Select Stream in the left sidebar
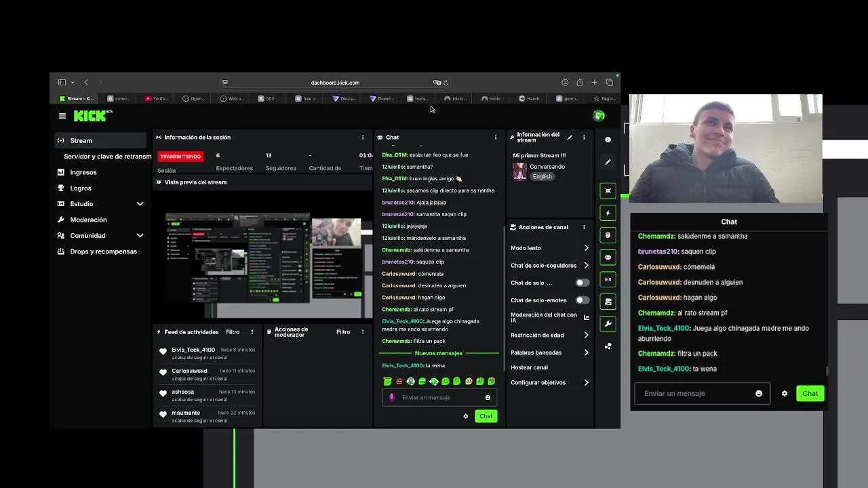 tap(100, 140)
